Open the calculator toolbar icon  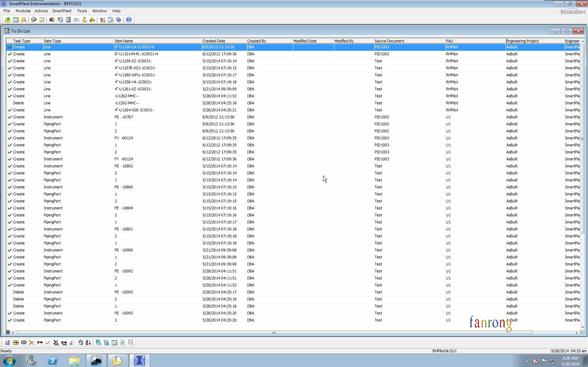68,20
